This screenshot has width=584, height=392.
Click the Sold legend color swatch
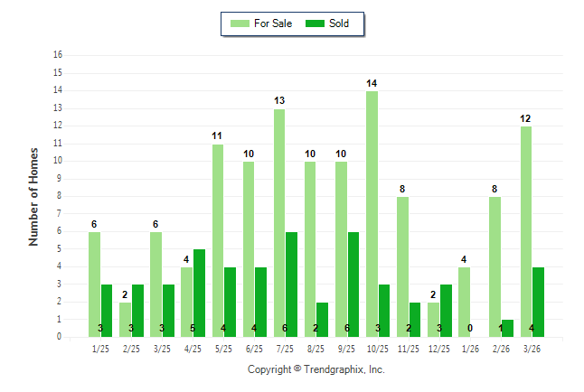coord(316,23)
